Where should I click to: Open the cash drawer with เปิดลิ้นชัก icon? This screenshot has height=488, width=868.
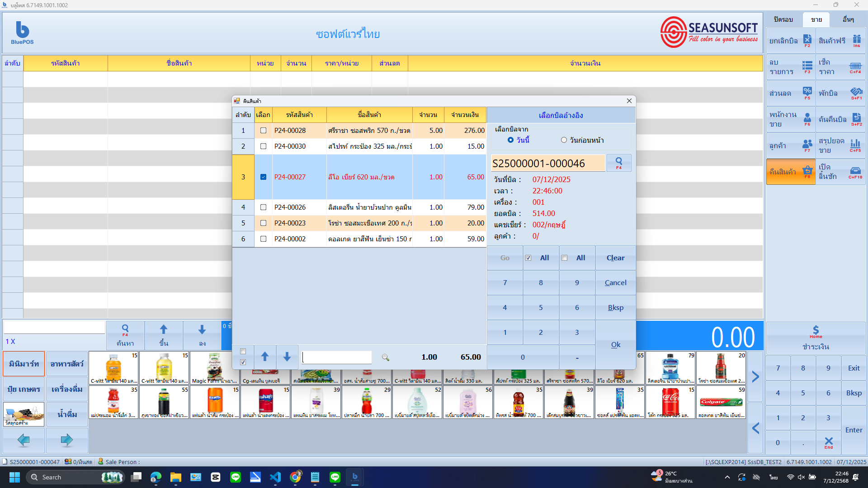841,171
